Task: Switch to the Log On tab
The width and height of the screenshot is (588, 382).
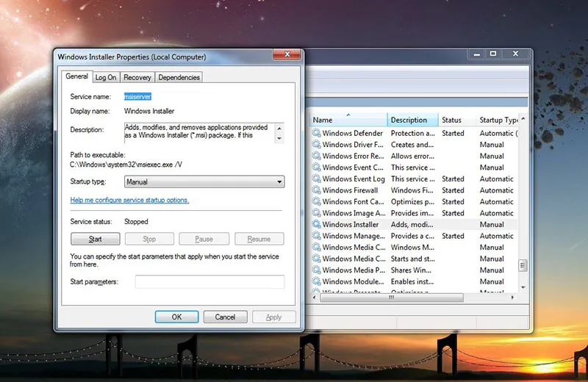Action: [105, 77]
